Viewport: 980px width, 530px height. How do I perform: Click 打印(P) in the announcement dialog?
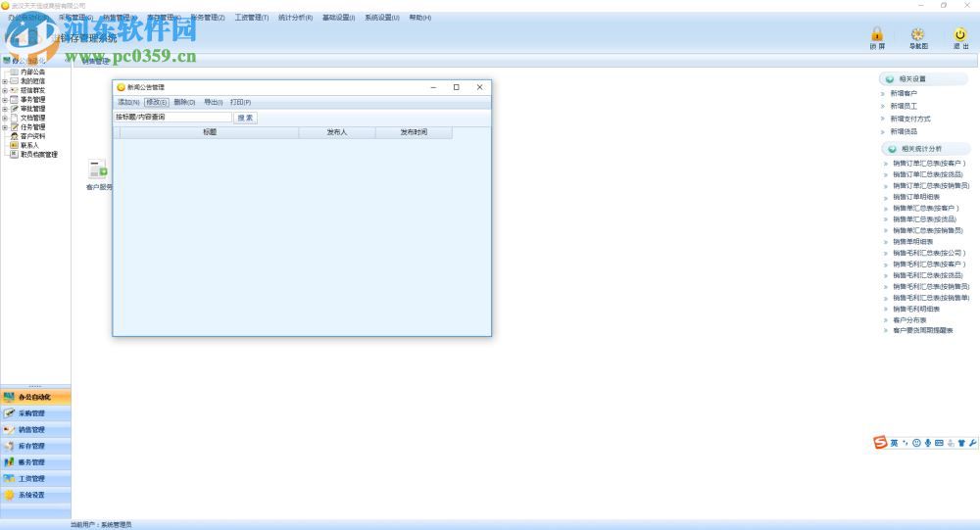coord(241,102)
